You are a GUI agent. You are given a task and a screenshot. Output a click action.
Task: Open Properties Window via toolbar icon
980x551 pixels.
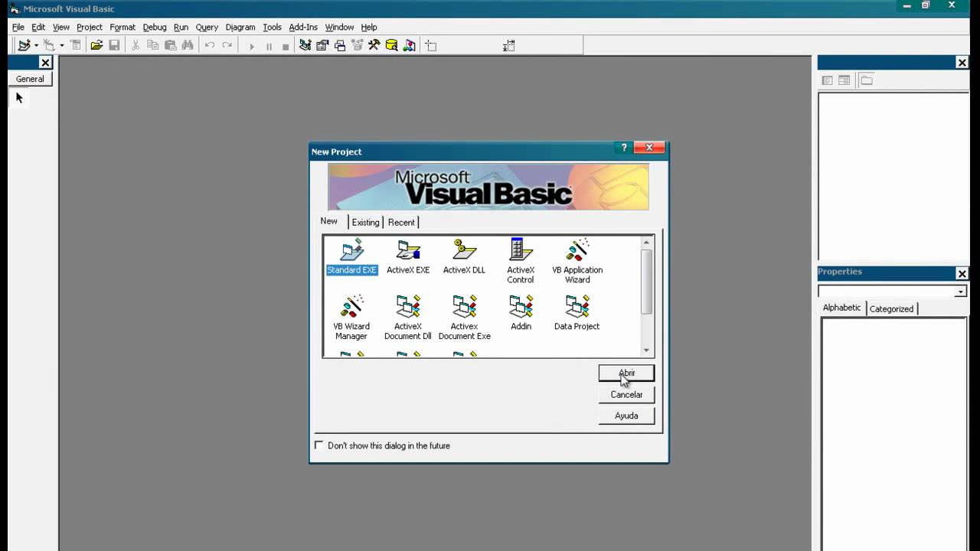(322, 46)
